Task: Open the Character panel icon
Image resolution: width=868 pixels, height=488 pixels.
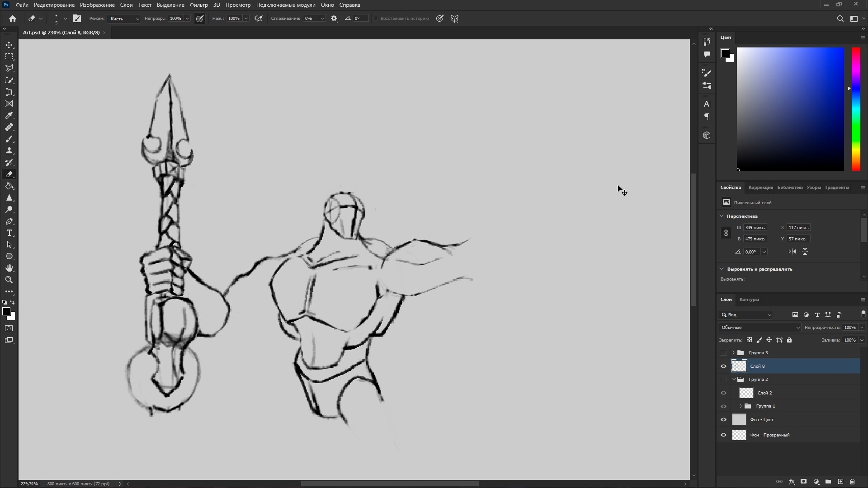Action: point(707,104)
